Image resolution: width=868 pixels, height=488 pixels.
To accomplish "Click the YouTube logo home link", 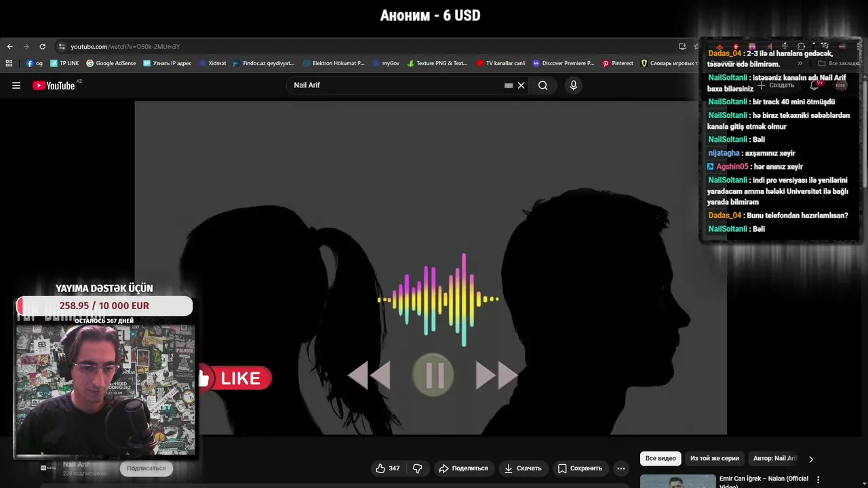I will (x=54, y=85).
